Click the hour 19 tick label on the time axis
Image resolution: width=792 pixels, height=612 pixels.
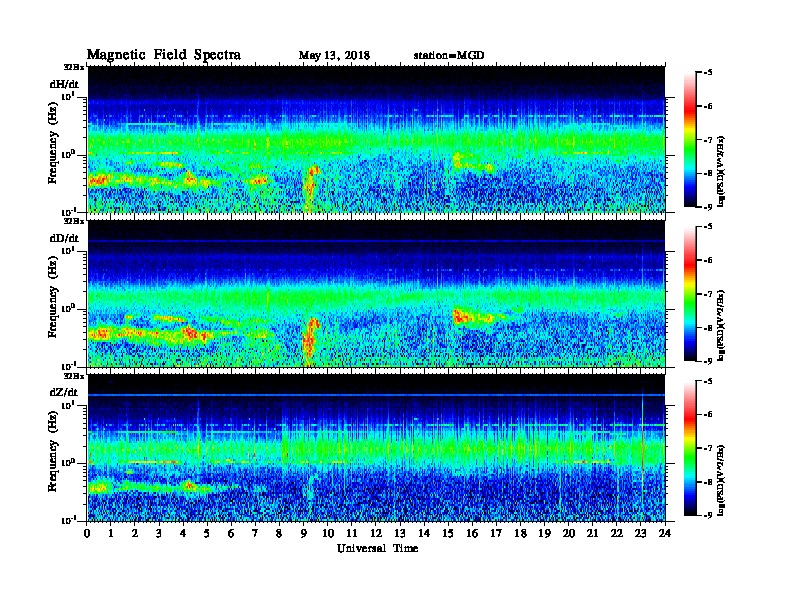[544, 533]
